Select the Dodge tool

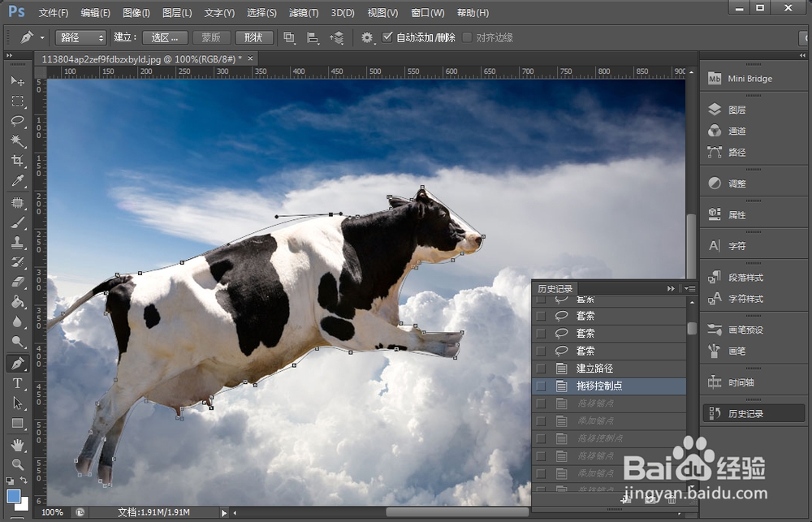tap(18, 341)
